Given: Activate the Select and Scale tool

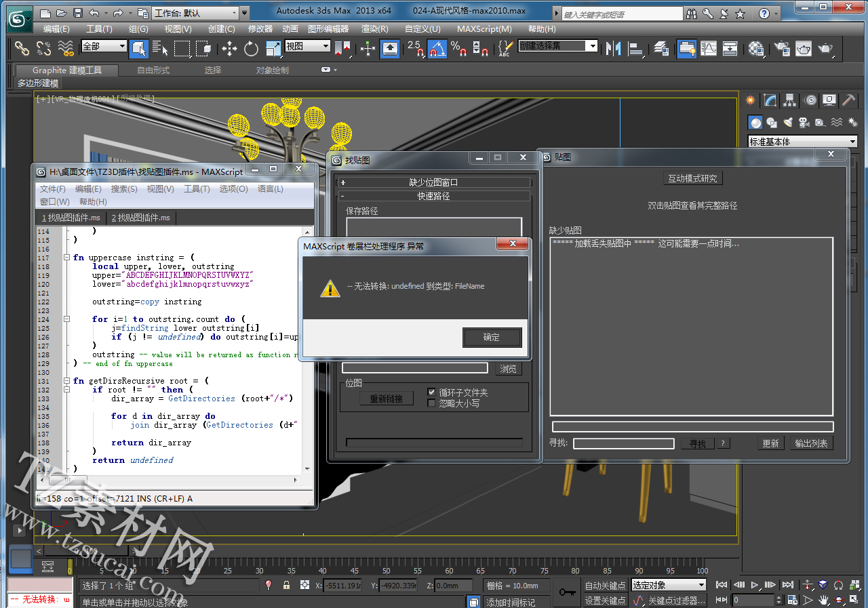Looking at the screenshot, I should 273,48.
